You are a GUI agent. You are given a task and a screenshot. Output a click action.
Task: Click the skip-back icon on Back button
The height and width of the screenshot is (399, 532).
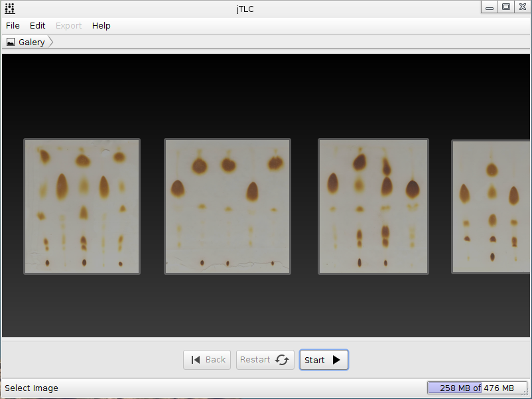[x=196, y=360]
